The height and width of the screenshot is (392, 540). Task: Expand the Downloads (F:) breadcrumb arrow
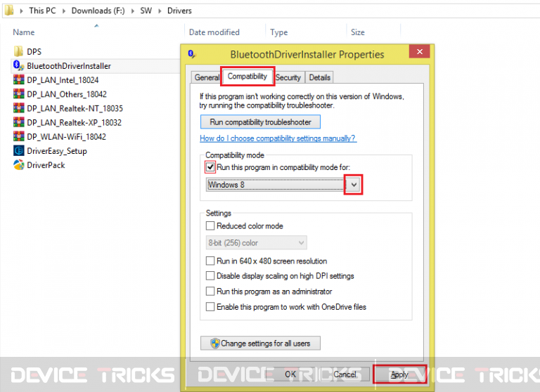(x=133, y=11)
